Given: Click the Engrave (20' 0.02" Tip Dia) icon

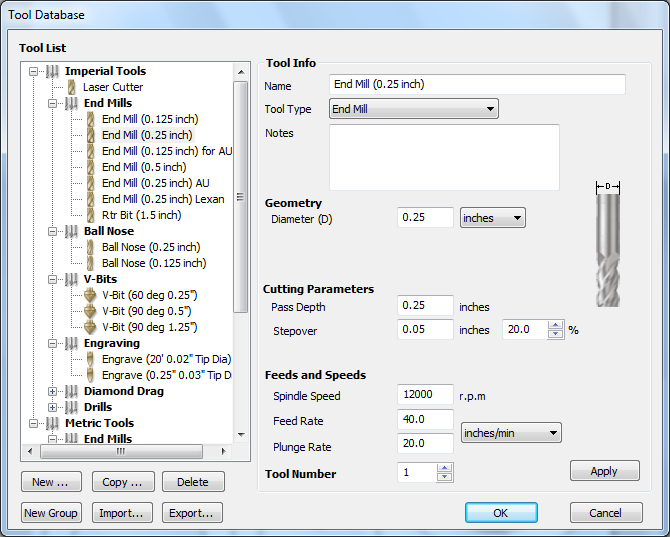Looking at the screenshot, I should pyautogui.click(x=90, y=359).
